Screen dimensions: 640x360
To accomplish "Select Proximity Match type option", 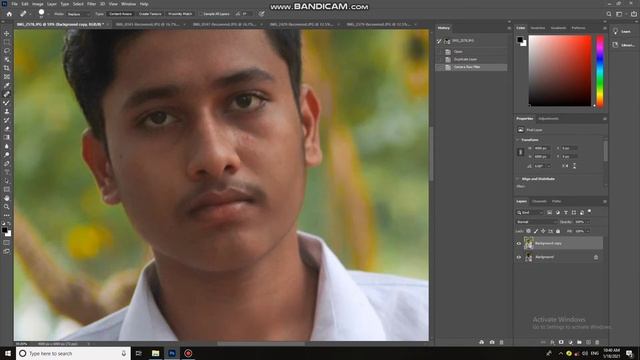I will 180,14.
